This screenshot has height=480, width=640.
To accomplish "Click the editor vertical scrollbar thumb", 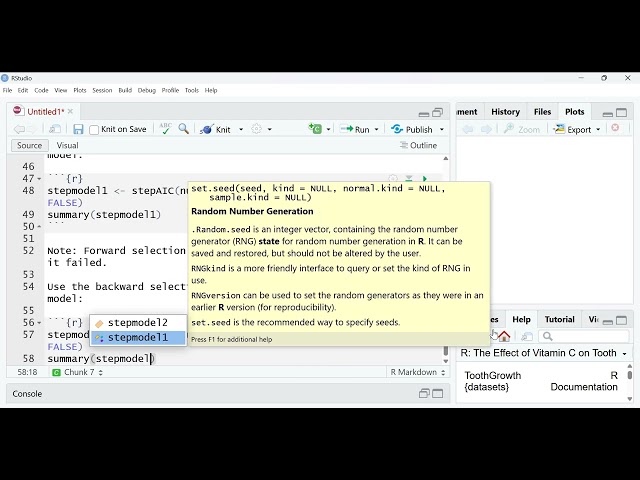I will pyautogui.click(x=446, y=351).
